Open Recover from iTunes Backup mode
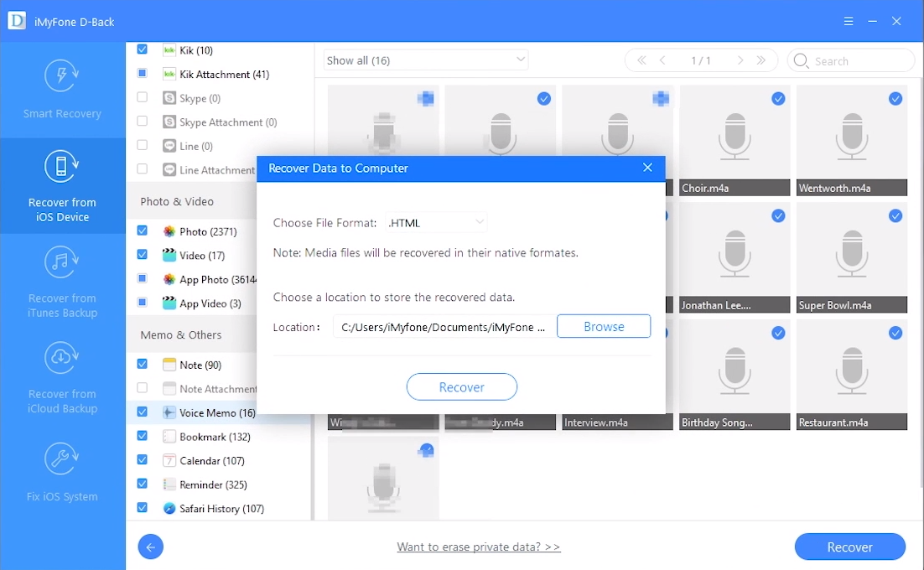 click(x=62, y=282)
